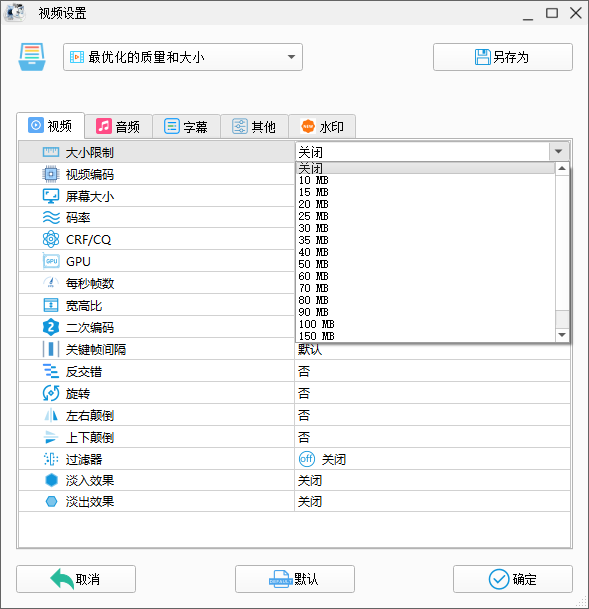Click the size list scroll up arrow

click(x=562, y=169)
